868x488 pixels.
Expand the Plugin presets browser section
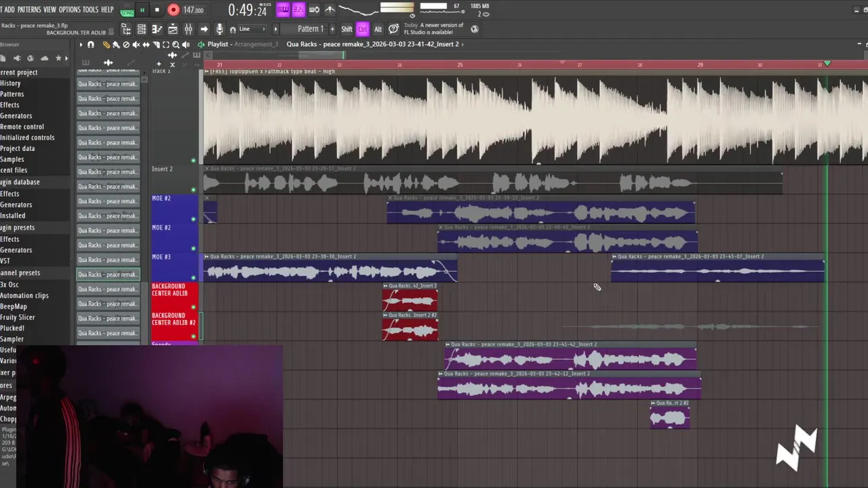click(x=19, y=228)
